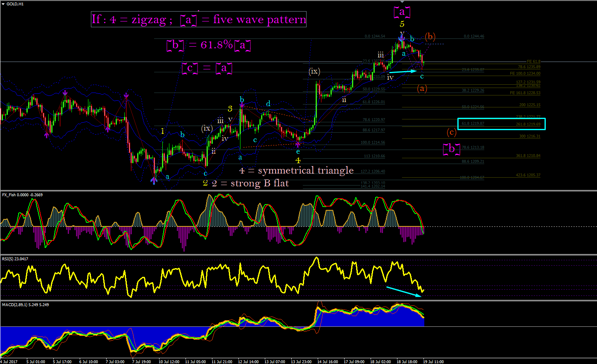597x364 pixels.
Task: Click the '17 Jul 09:00' time axis label
Action: pos(354,362)
